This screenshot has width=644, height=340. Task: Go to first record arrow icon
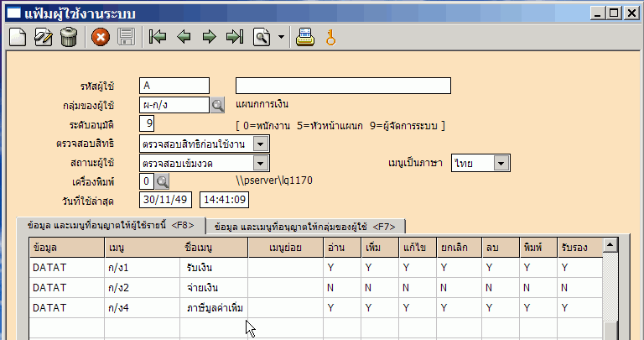pyautogui.click(x=158, y=37)
